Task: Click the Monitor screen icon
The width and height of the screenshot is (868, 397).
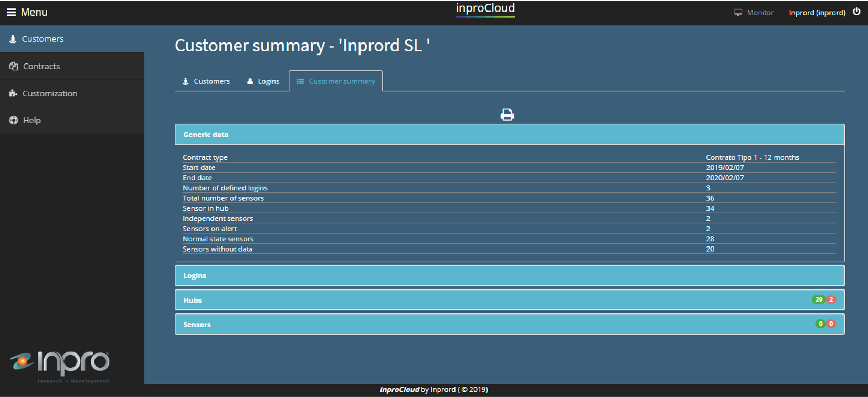Action: [738, 13]
